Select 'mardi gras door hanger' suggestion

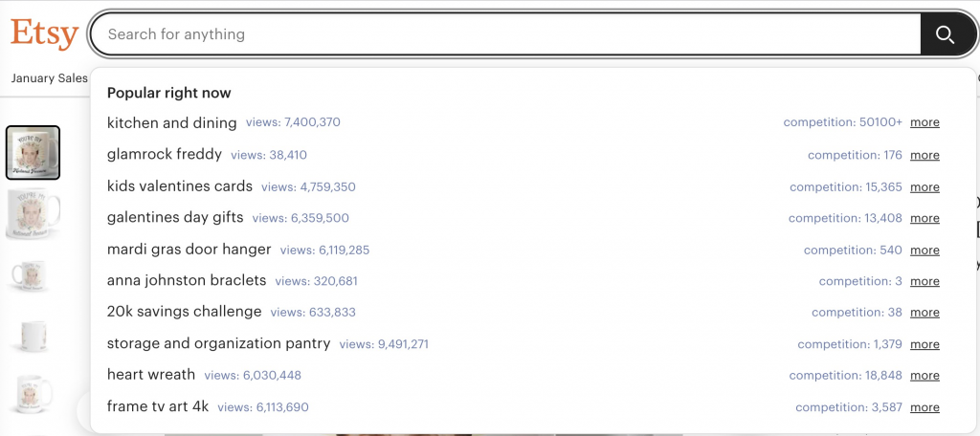coord(189,250)
